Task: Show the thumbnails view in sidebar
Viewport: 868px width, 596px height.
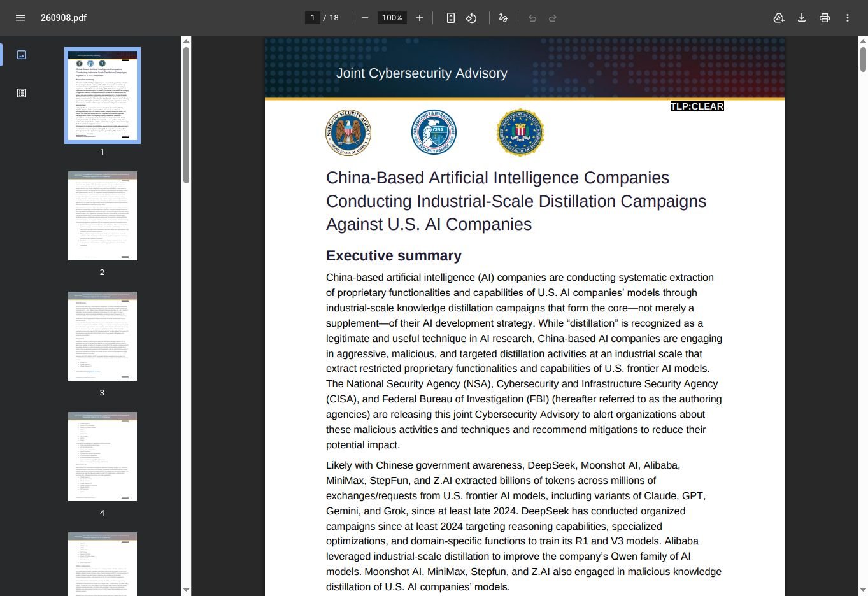Action: pyautogui.click(x=22, y=55)
